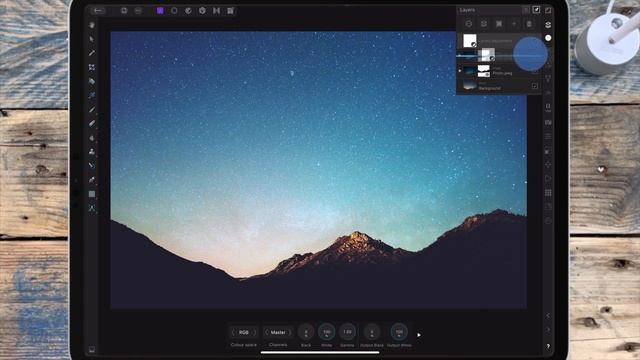Image resolution: width=640 pixels, height=360 pixels.
Task: Tap the Output White dial
Action: coord(399,333)
